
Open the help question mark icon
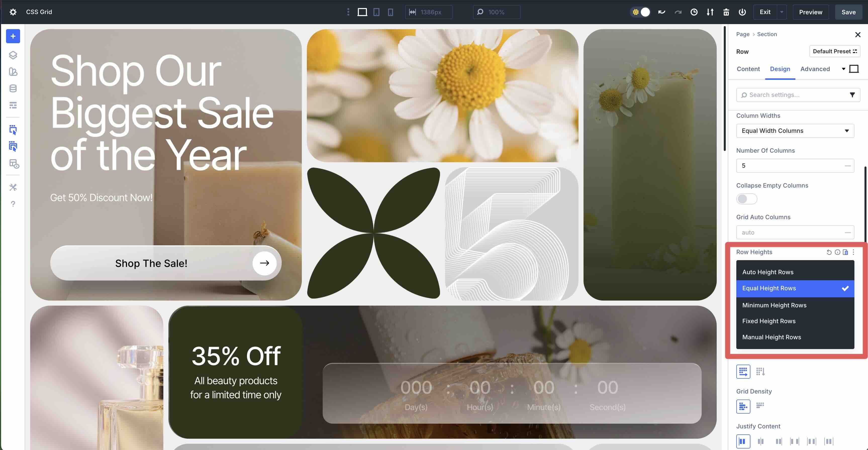(13, 204)
